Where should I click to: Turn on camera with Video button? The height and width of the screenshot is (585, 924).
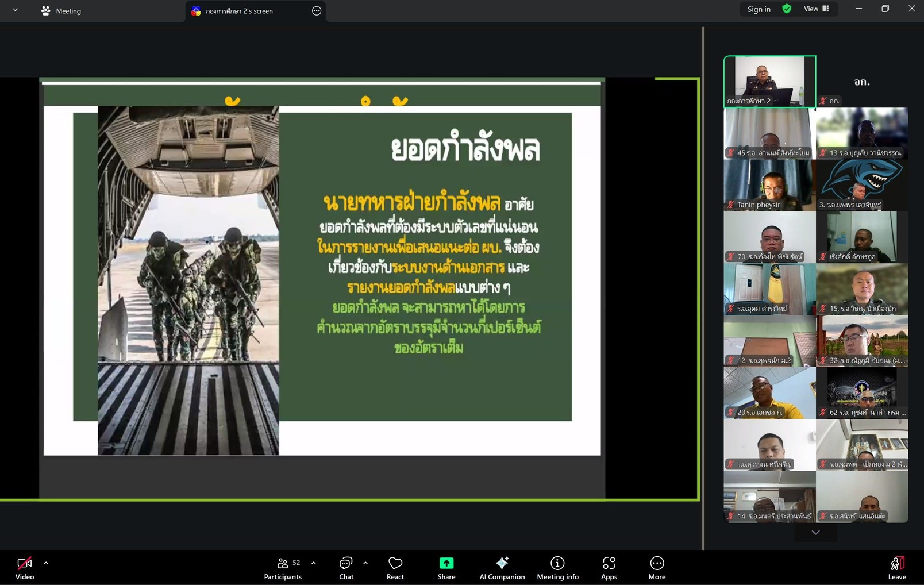(x=24, y=567)
